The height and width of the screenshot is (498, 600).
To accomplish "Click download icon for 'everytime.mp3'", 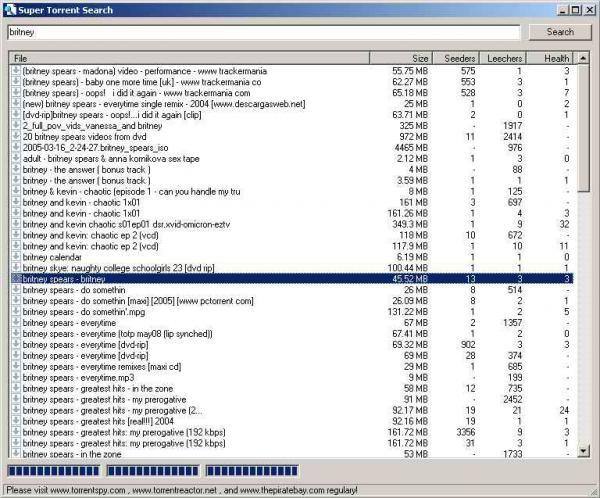I will tap(16, 377).
